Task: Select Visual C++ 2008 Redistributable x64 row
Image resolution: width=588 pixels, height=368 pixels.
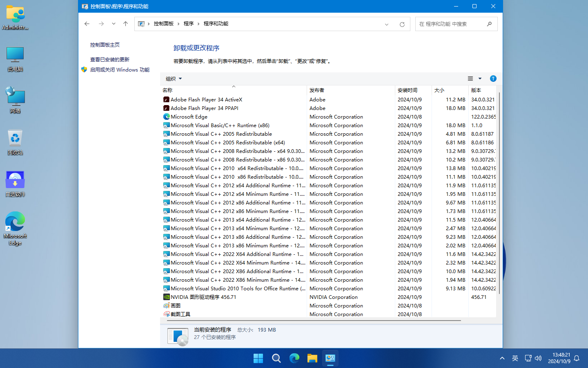Action: point(329,151)
